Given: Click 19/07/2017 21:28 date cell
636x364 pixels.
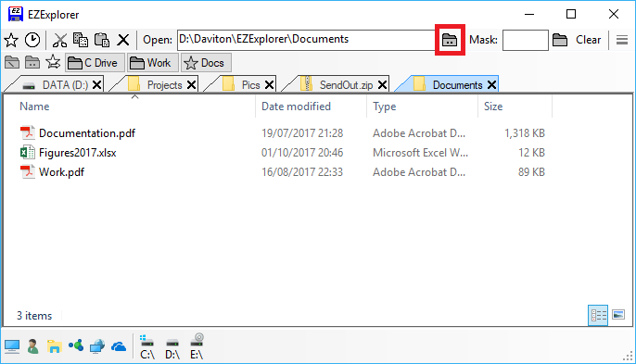Looking at the screenshot, I should point(302,133).
